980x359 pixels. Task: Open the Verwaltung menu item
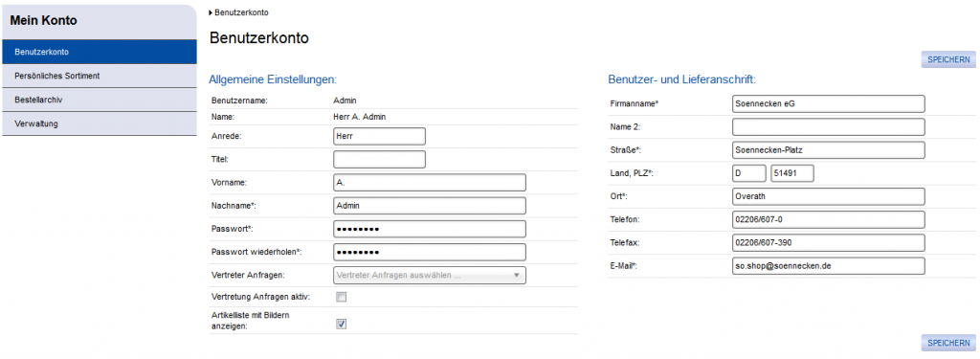(x=100, y=123)
